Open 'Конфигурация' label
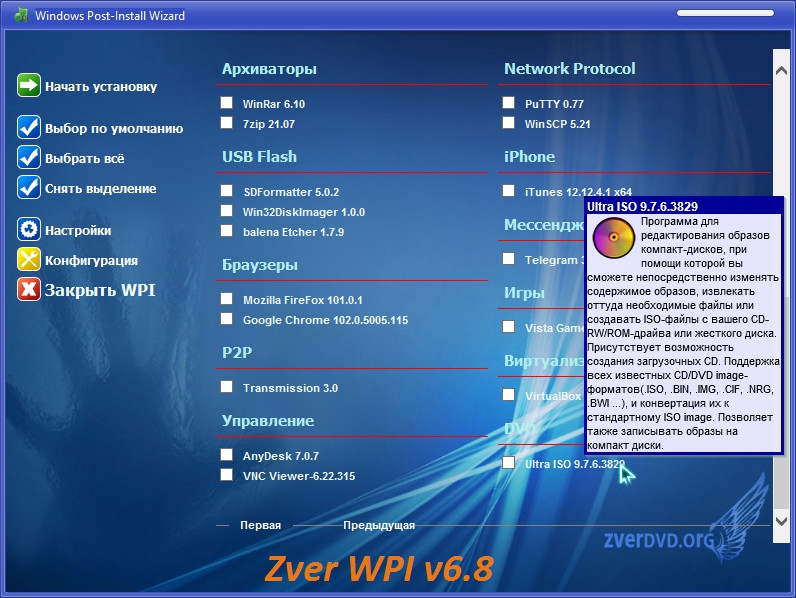 click(x=91, y=260)
